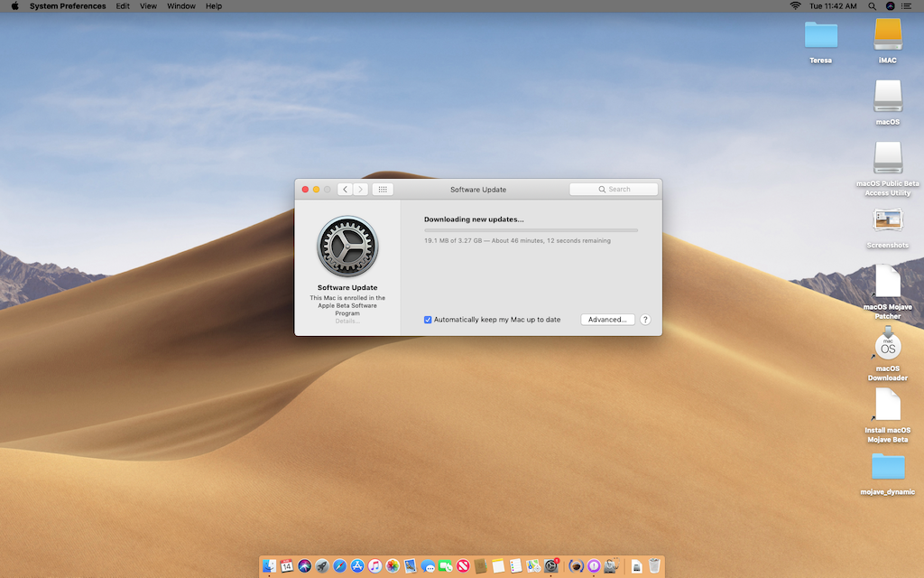Go forward with the right arrow button
This screenshot has width=924, height=578.
[361, 190]
